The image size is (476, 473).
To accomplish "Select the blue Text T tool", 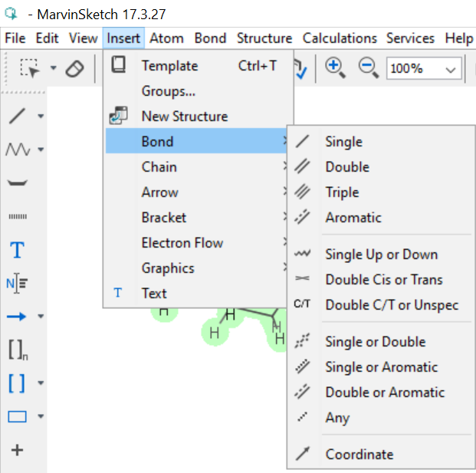I will pyautogui.click(x=17, y=250).
